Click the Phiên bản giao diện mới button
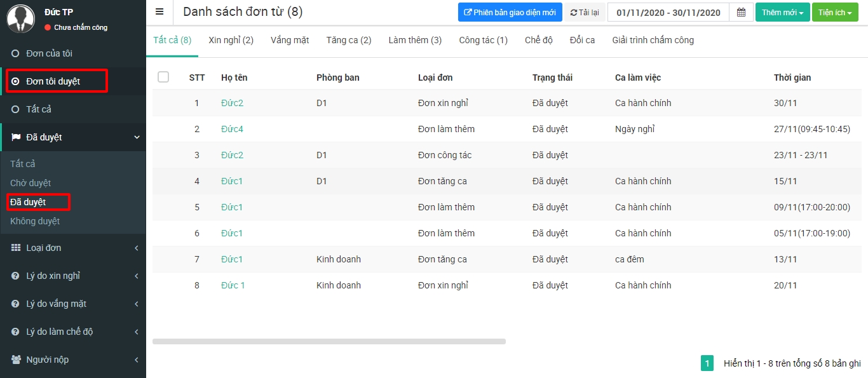868x378 pixels. pyautogui.click(x=510, y=12)
